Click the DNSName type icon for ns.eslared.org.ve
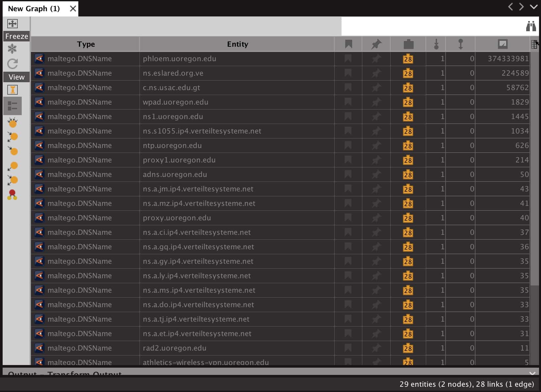 coord(39,73)
